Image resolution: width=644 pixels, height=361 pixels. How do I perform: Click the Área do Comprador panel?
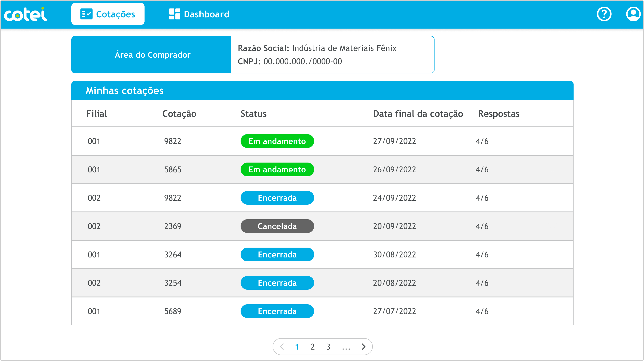click(152, 55)
